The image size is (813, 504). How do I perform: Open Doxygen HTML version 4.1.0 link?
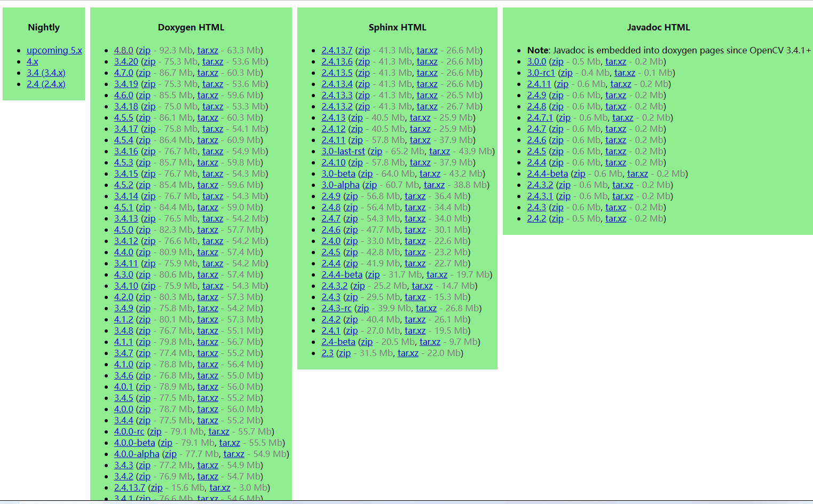coord(124,364)
